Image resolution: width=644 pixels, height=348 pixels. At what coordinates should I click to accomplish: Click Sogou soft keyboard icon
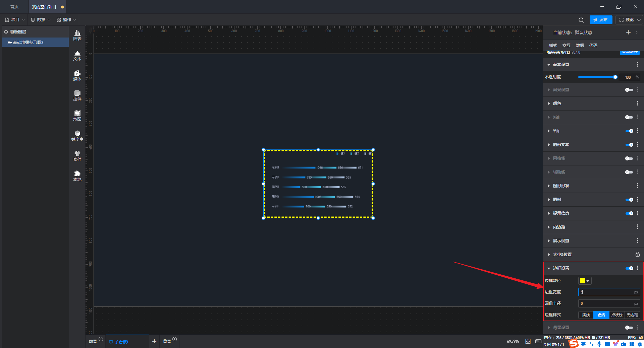[x=607, y=344]
